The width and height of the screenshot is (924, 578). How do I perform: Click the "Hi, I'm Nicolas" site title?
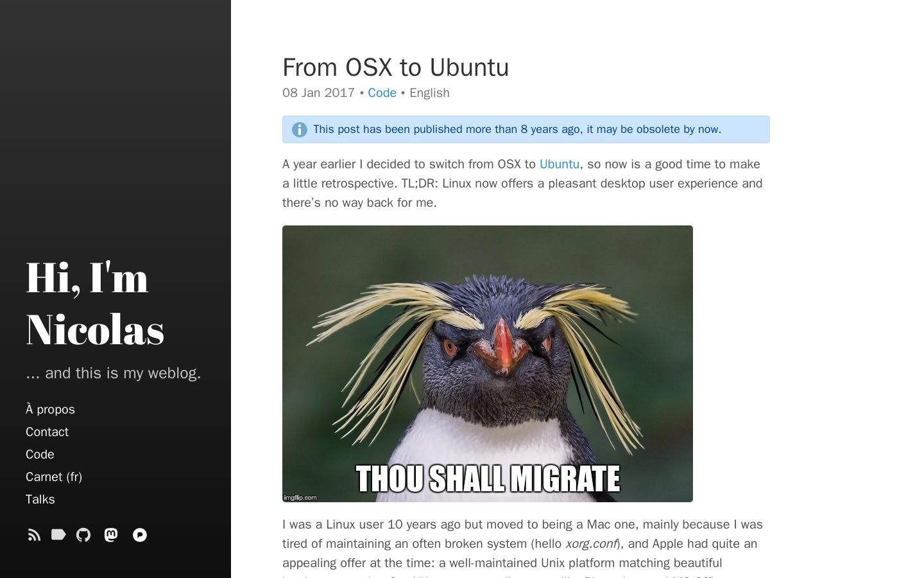click(x=95, y=303)
